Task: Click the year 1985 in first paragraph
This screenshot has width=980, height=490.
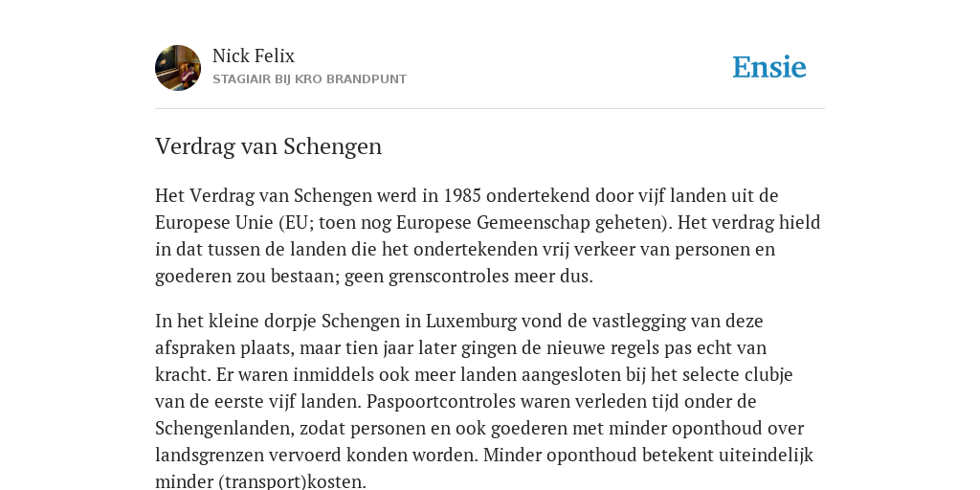Action: coord(462,195)
